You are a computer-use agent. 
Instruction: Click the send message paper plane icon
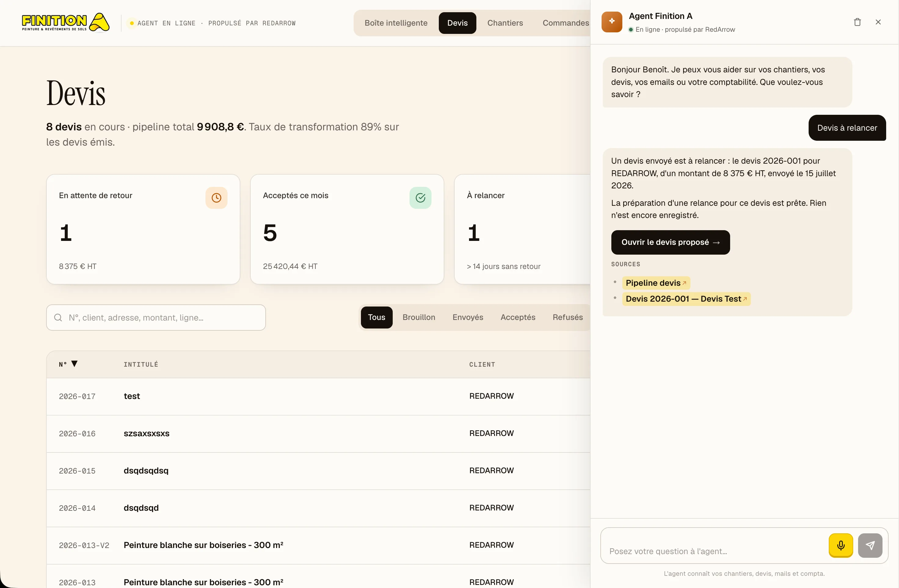pos(870,545)
